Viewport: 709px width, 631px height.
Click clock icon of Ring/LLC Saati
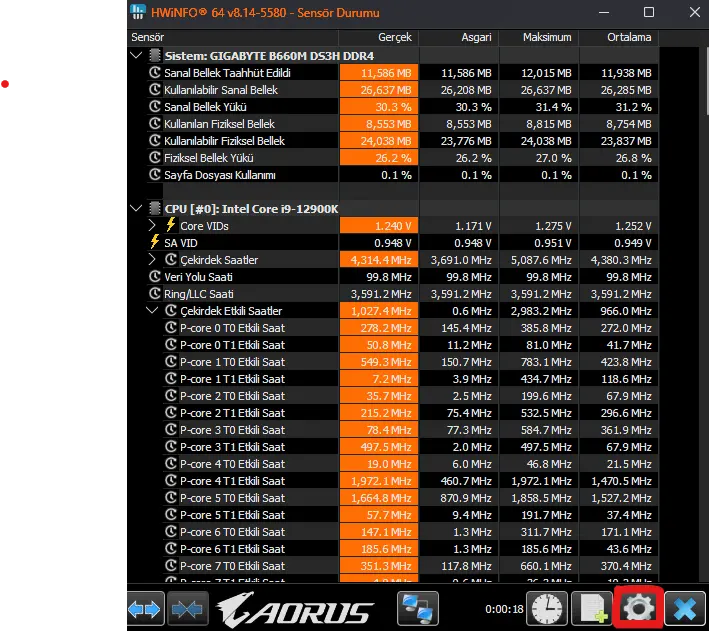pyautogui.click(x=155, y=294)
